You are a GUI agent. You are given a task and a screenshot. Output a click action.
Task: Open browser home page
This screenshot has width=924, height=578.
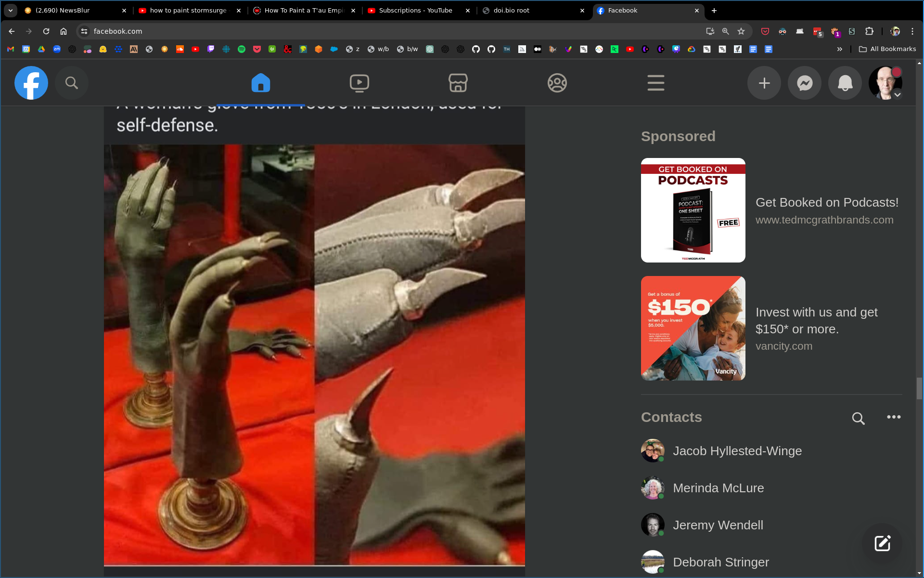coord(64,31)
